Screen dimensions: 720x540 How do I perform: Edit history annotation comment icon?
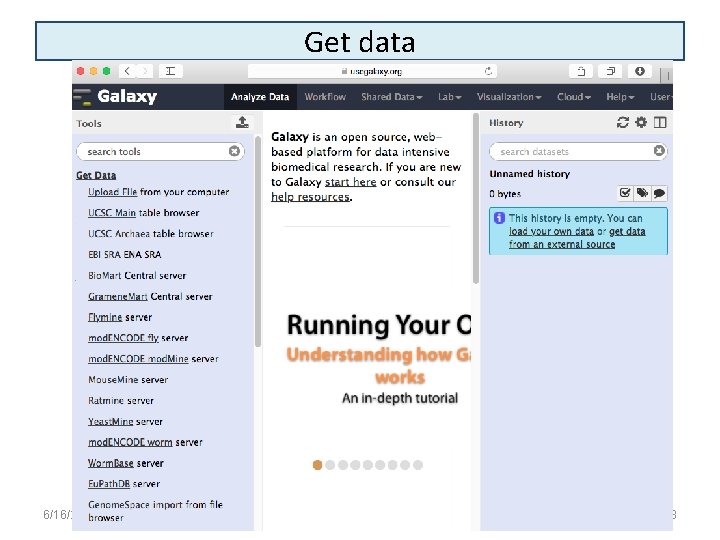[659, 193]
